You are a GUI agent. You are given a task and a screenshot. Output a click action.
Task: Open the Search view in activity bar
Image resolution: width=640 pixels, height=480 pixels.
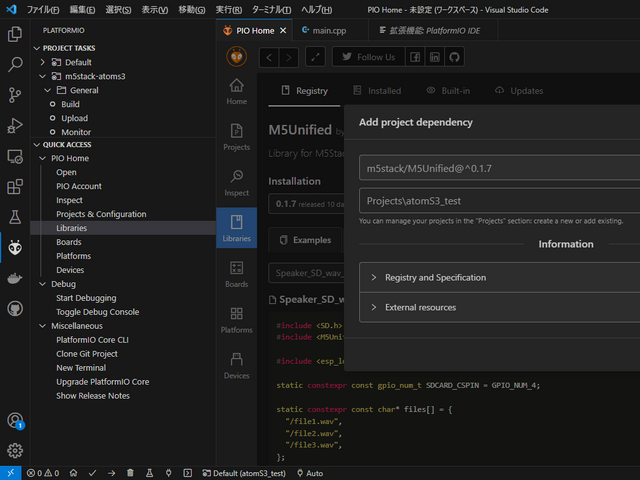point(15,64)
